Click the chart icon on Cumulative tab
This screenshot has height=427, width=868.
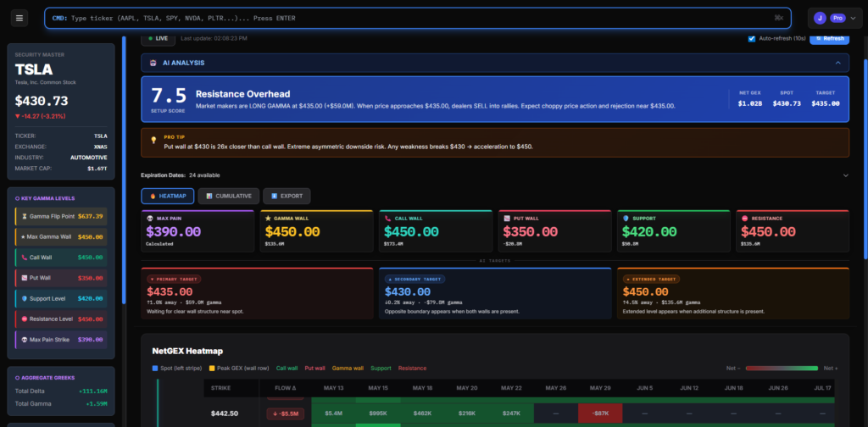click(x=209, y=196)
